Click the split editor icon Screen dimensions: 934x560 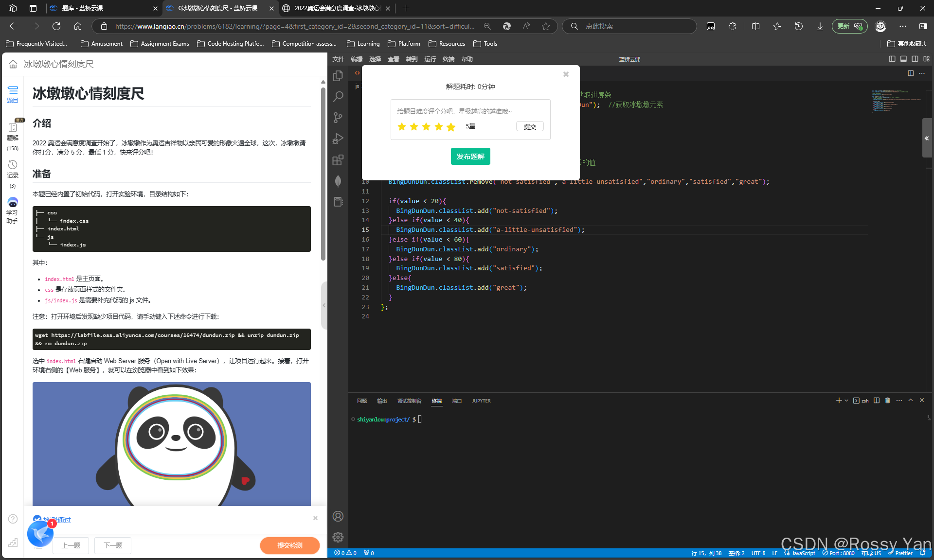911,73
